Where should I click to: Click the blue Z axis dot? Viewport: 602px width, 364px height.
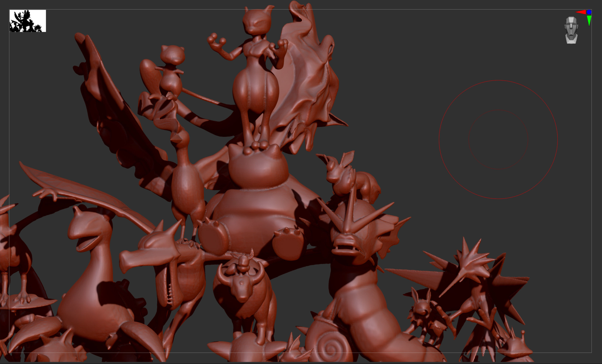point(589,12)
